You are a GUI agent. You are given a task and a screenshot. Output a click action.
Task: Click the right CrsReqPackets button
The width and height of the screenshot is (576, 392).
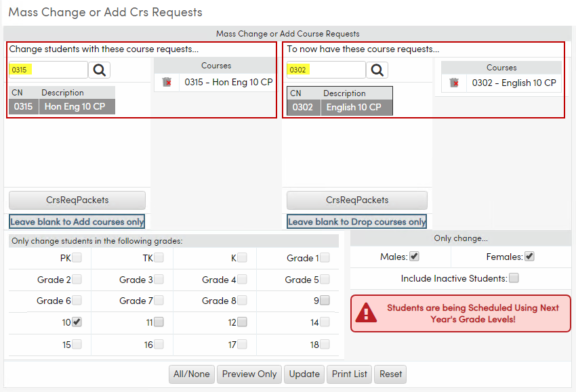coord(356,200)
